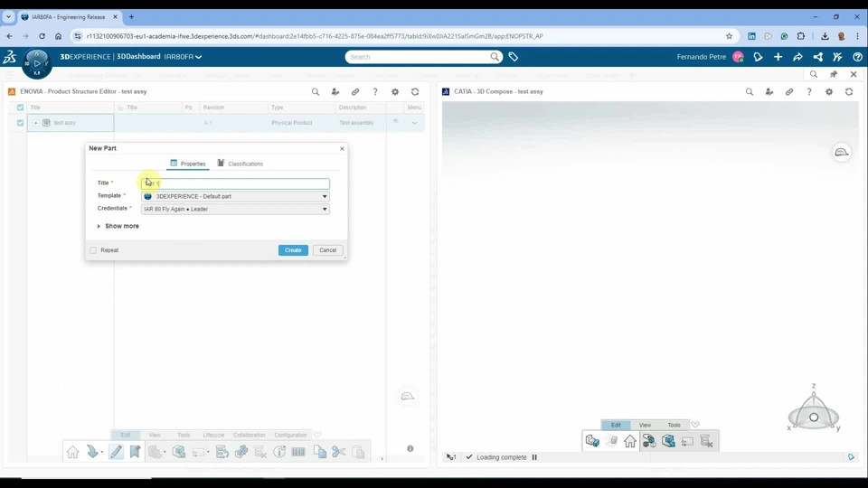Click search icon in Product Structure Editor header
Screen dimensions: 868x488
(316, 92)
